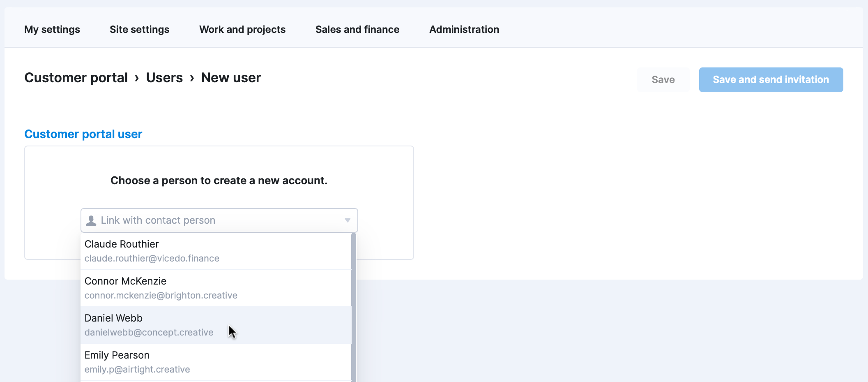The image size is (868, 382).
Task: Click Save and send invitation button
Action: click(x=771, y=80)
